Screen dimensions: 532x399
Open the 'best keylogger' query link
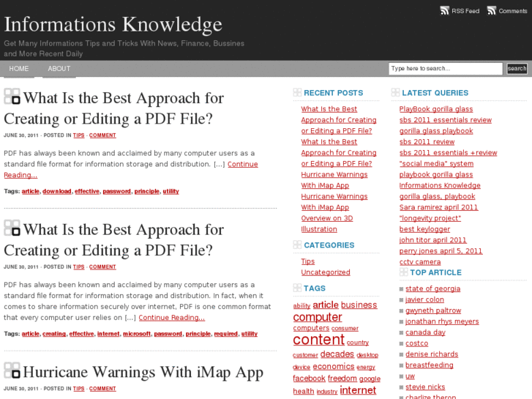(x=424, y=229)
